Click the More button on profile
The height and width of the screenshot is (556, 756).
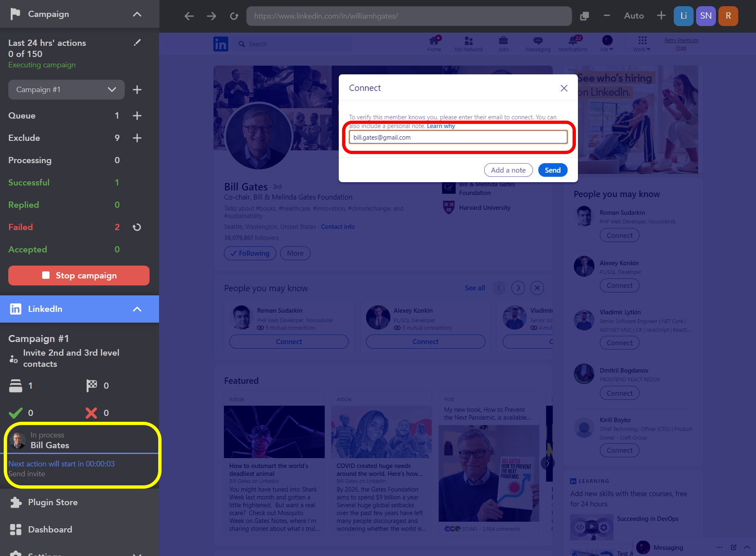(x=295, y=253)
